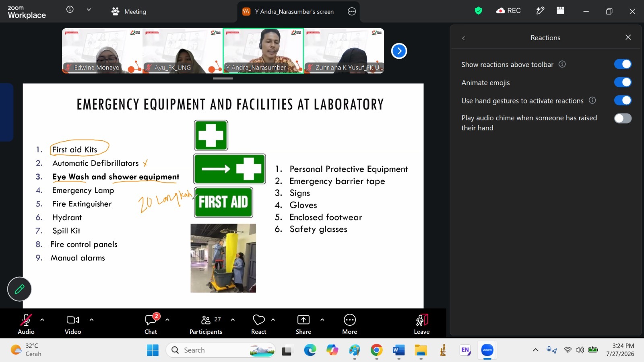The width and height of the screenshot is (644, 362).
Task: Open screen share options ellipsis
Action: 352,11
